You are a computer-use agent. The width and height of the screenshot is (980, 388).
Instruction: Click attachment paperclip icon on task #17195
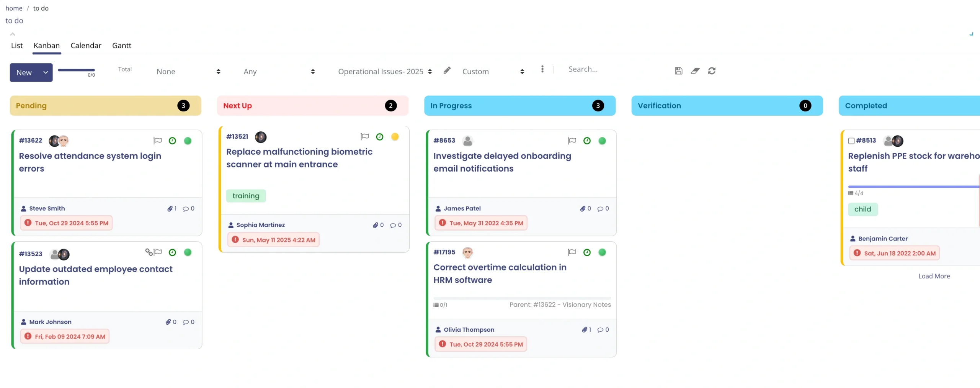pos(584,330)
